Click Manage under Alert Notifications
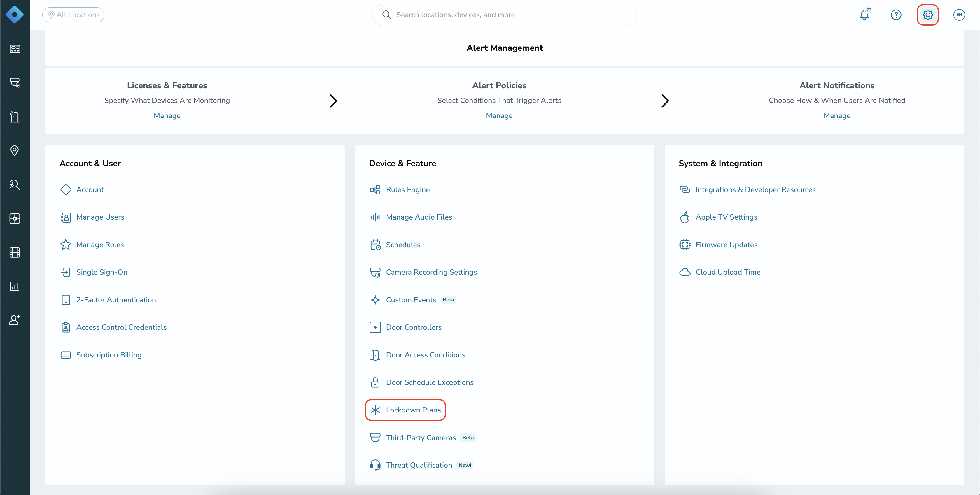This screenshot has height=495, width=980. pos(836,115)
